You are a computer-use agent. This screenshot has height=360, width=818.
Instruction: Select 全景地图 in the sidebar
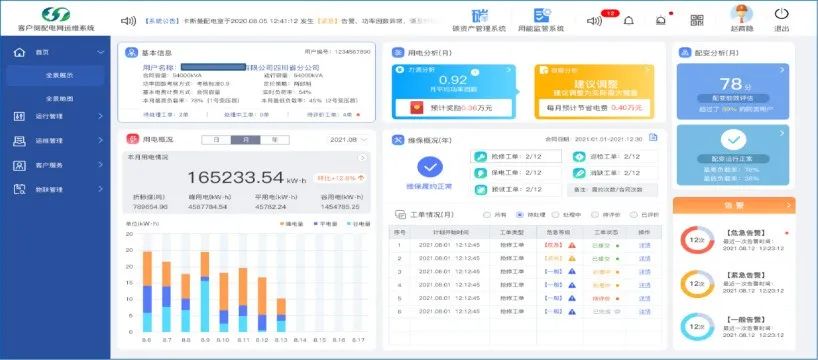click(x=59, y=98)
